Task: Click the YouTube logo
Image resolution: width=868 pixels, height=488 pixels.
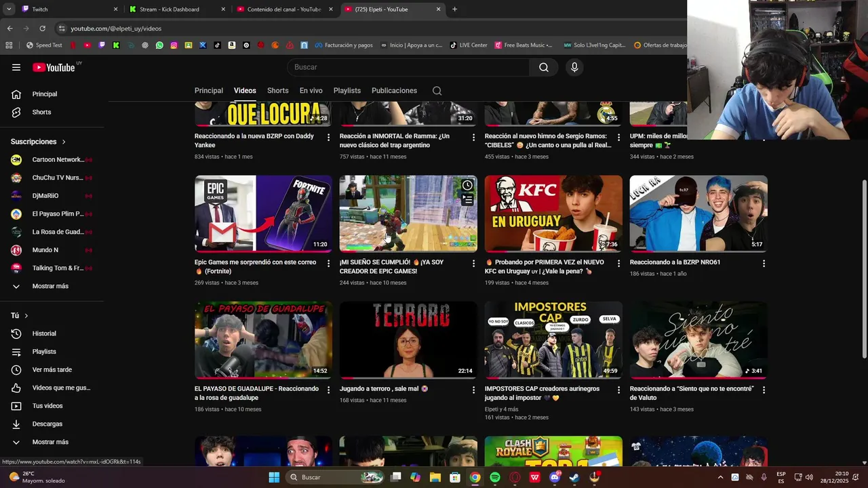Action: click(x=54, y=67)
